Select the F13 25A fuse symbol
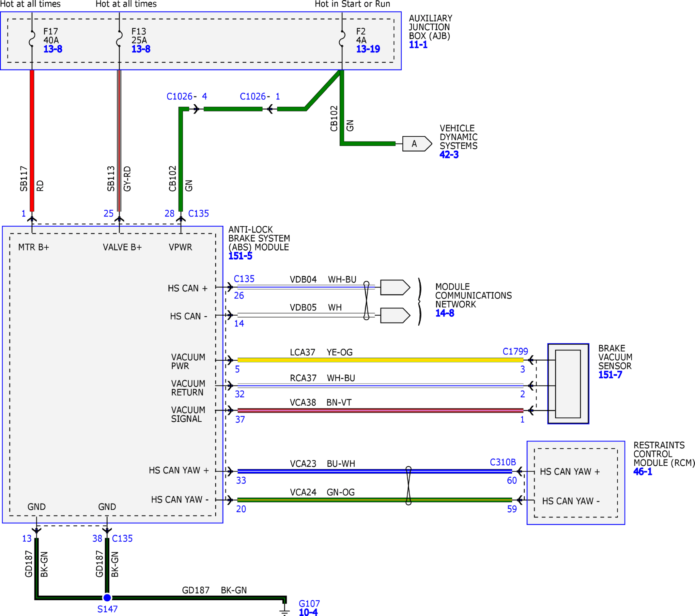 click(119, 39)
